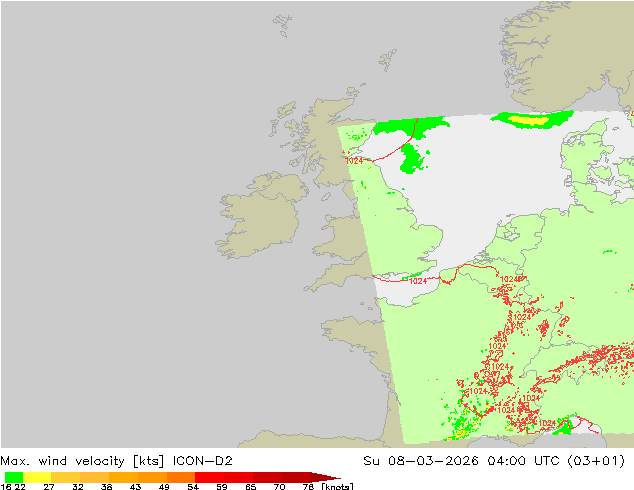Select the bright red 54–59 knots legend swatch

[x=209, y=477]
